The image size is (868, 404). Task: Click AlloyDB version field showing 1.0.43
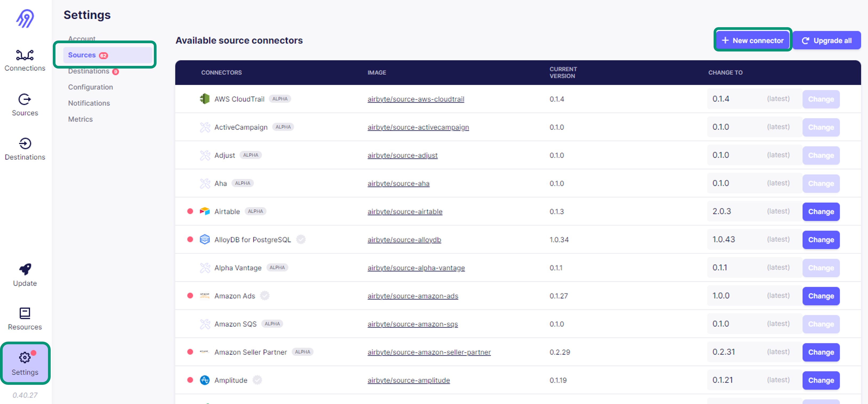coord(754,239)
